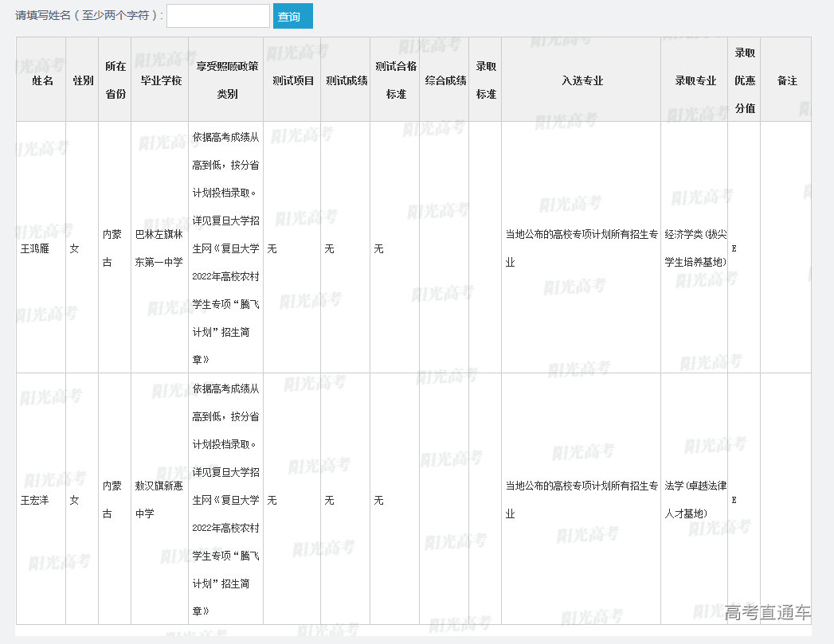Click 王鸿雁's 当地公布的高校专项计划 selected major cell
834x644 pixels.
tap(581, 248)
